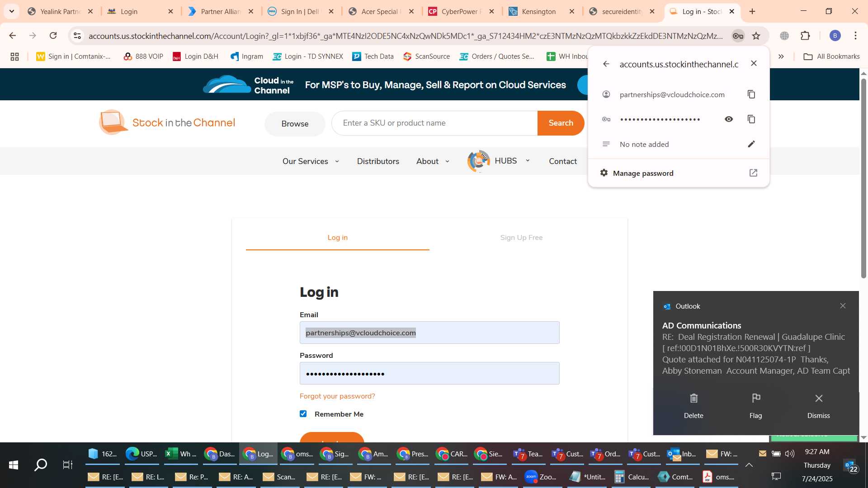The height and width of the screenshot is (488, 868).
Task: Show password with the eye icon
Action: (729, 119)
